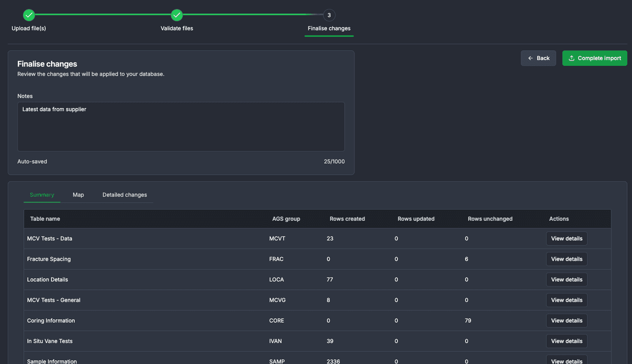
Task: Select step 3 Finalise changes circle
Action: click(329, 15)
